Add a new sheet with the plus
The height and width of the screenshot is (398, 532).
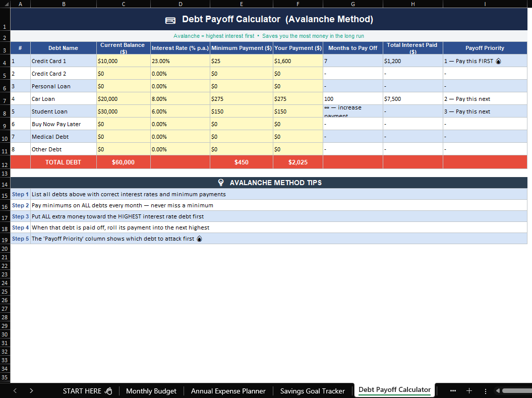pos(469,391)
